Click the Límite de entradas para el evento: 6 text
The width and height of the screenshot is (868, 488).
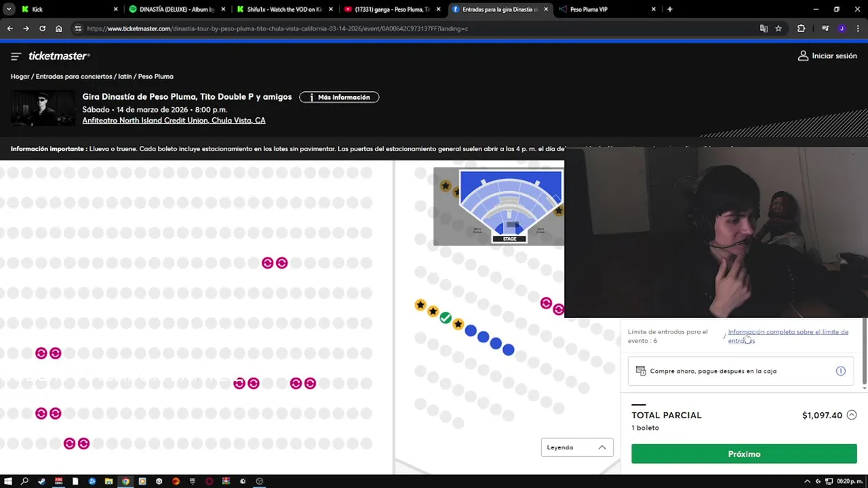pyautogui.click(x=668, y=336)
